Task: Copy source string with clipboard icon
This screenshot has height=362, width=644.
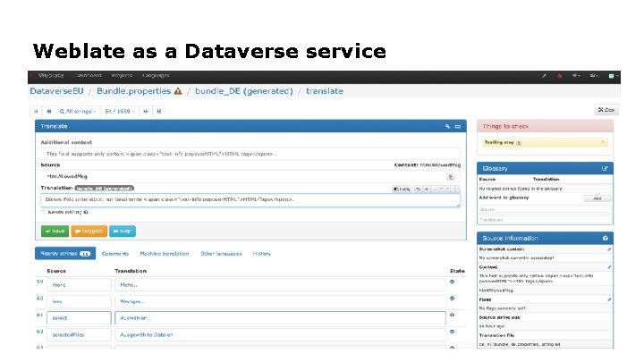Action: pyautogui.click(x=451, y=177)
